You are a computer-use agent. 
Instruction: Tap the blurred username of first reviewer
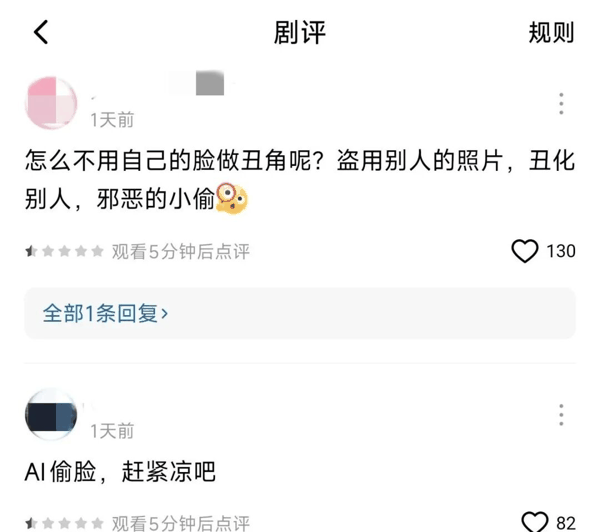196,83
